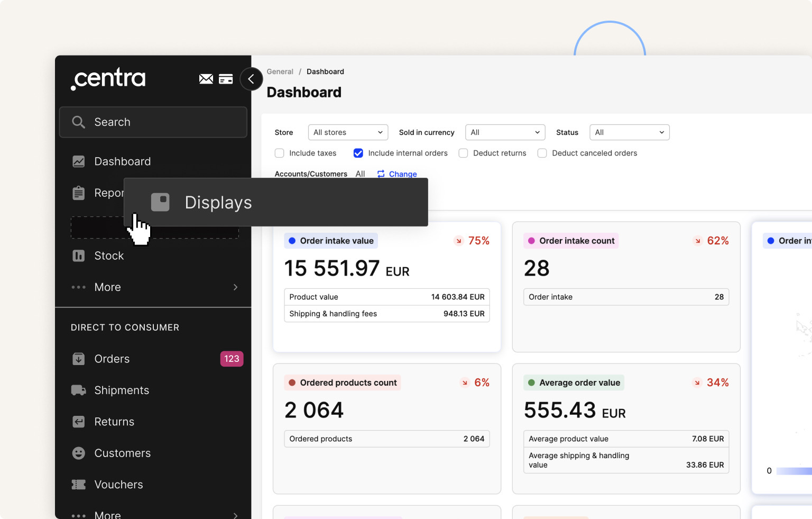Viewport: 812px width, 519px height.
Task: Uncheck Include internal orders checkbox
Action: [x=358, y=153]
